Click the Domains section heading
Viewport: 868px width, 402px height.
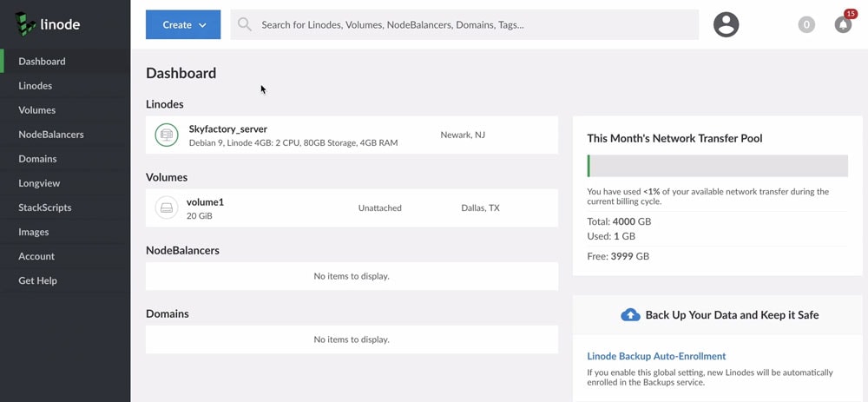[168, 314]
